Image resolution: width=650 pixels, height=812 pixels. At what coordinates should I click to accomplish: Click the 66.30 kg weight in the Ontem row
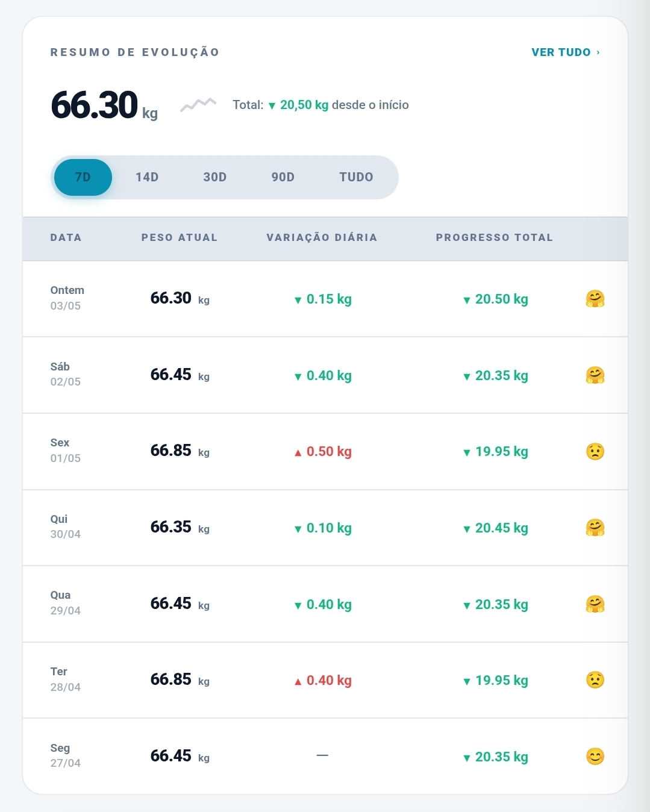point(180,298)
